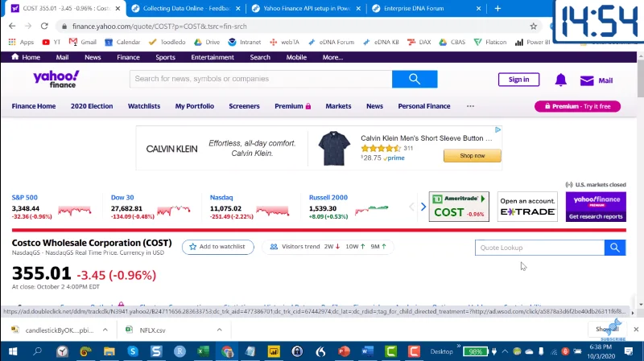Open the Calendar bookmark
644x361 pixels.
pyautogui.click(x=122, y=42)
